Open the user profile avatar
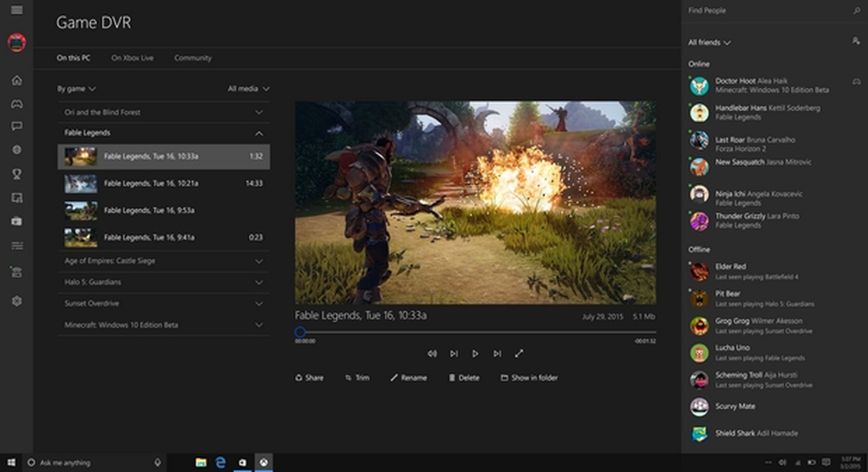 pyautogui.click(x=17, y=43)
